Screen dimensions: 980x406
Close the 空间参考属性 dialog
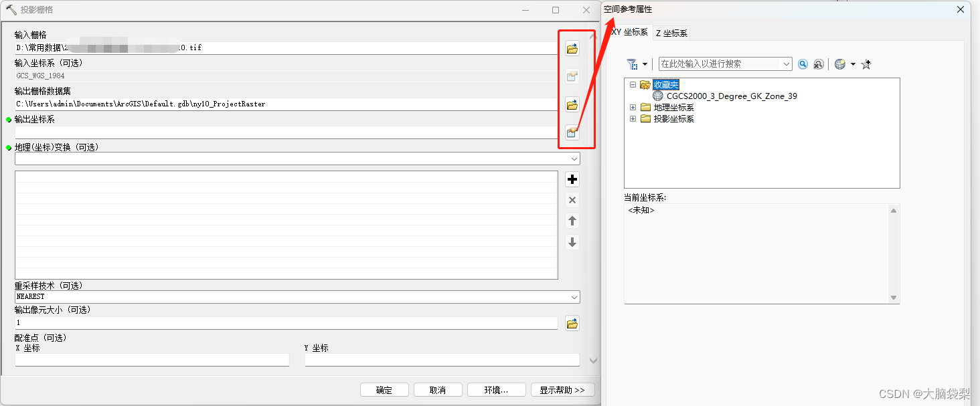coord(960,9)
